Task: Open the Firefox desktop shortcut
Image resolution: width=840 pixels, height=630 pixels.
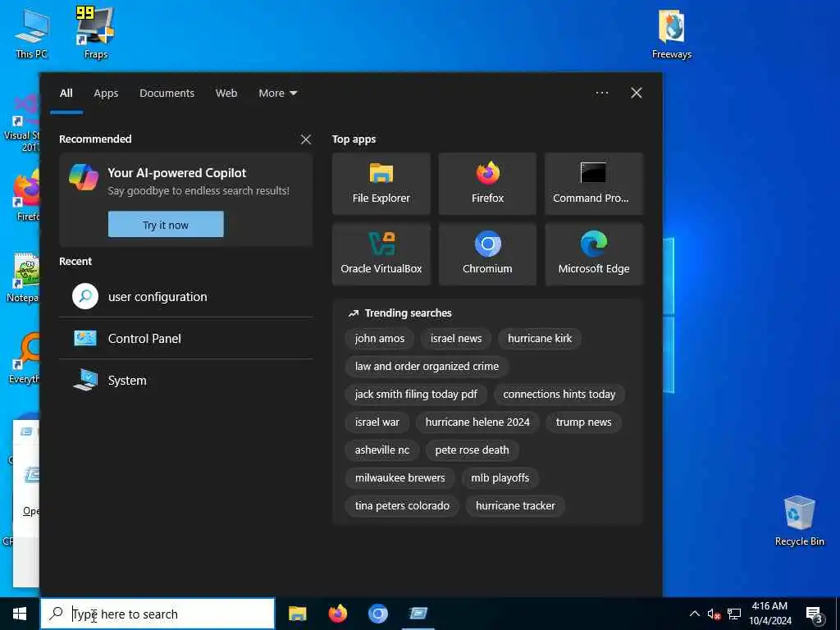Action: point(25,195)
